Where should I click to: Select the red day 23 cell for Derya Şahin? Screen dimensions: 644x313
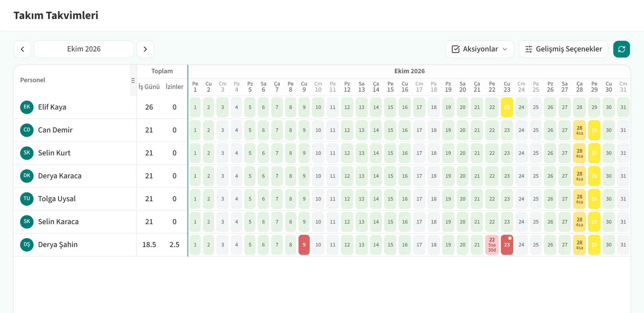coord(507,245)
